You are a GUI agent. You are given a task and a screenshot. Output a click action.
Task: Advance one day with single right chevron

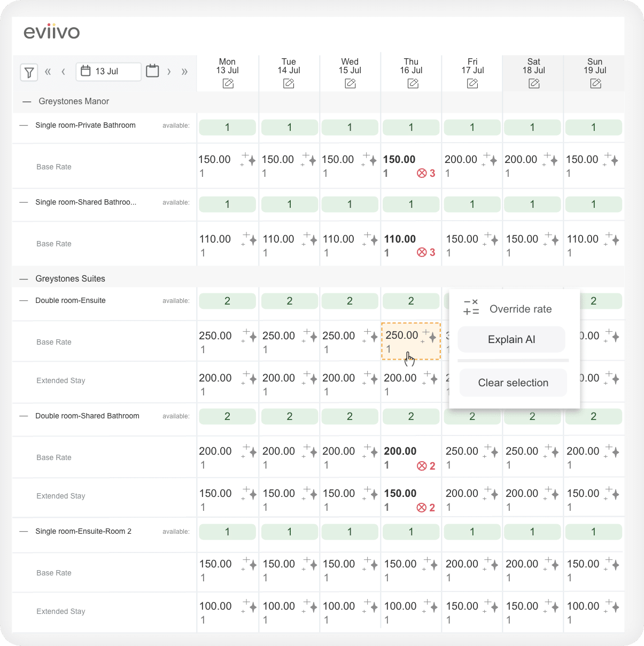169,72
